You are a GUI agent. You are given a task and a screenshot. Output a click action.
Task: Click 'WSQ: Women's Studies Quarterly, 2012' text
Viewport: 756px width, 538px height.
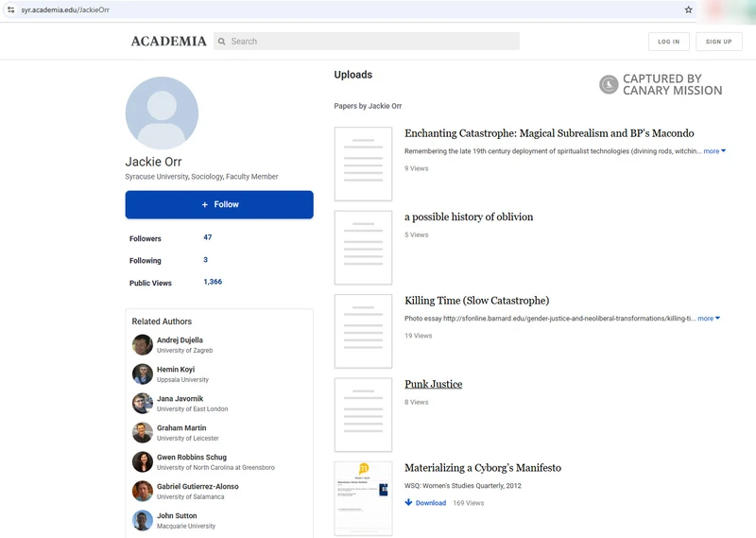pos(463,486)
